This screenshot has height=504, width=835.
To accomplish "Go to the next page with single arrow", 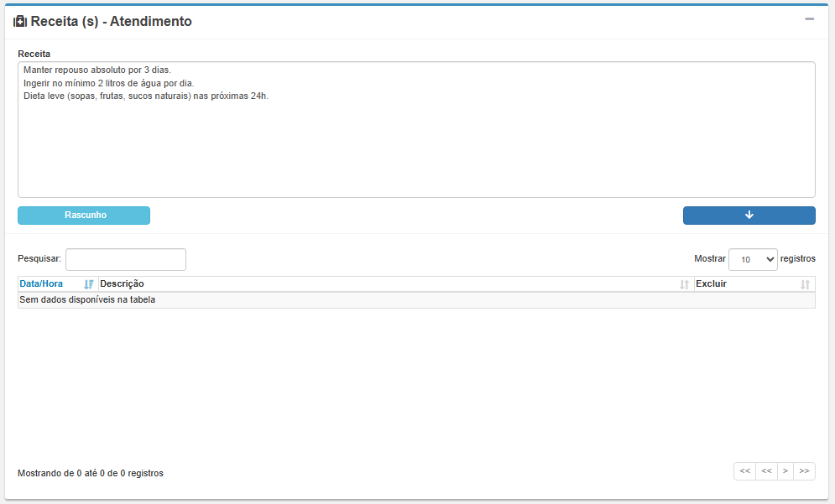I will point(785,471).
